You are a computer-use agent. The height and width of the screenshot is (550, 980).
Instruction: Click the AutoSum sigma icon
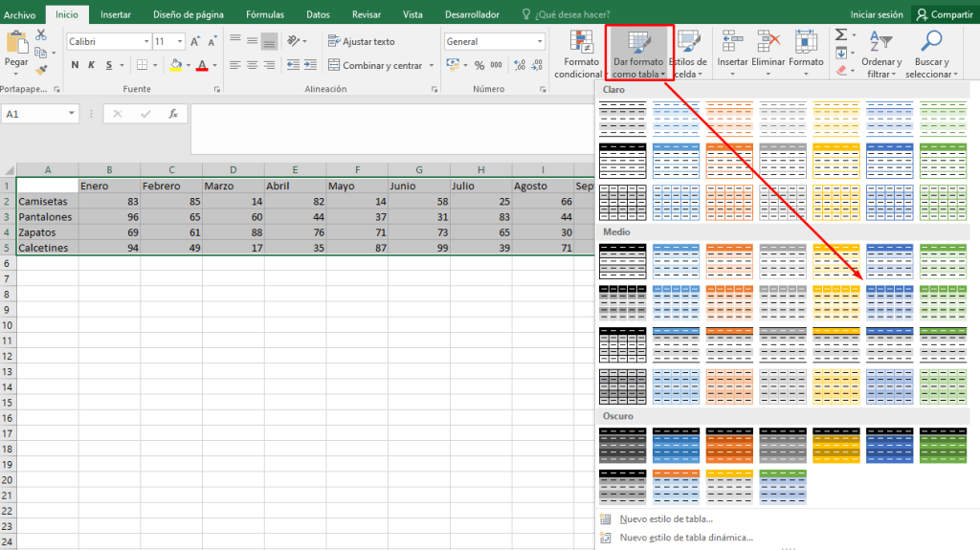(x=840, y=34)
